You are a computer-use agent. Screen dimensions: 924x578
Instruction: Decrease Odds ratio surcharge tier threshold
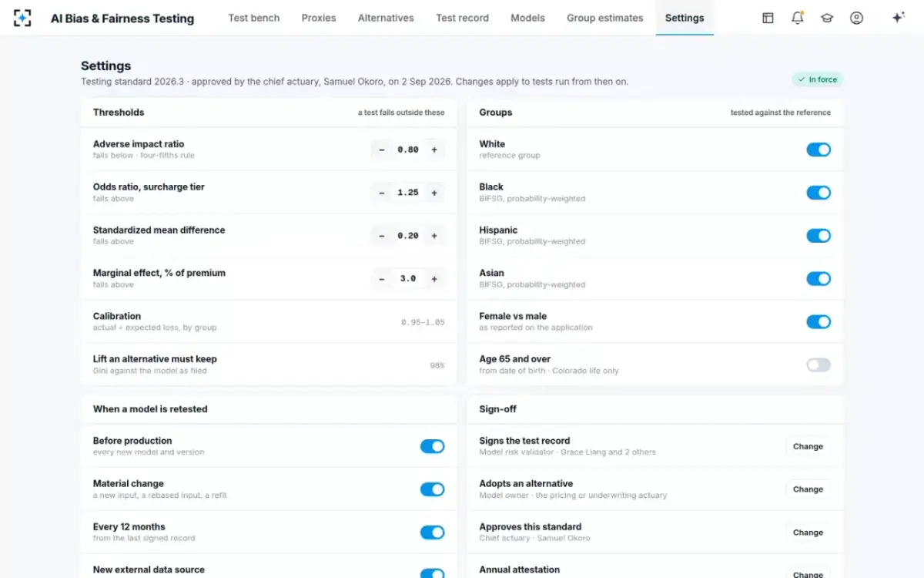point(382,193)
